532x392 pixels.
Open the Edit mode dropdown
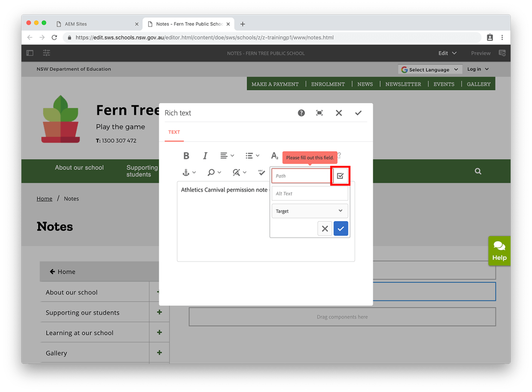coord(448,53)
